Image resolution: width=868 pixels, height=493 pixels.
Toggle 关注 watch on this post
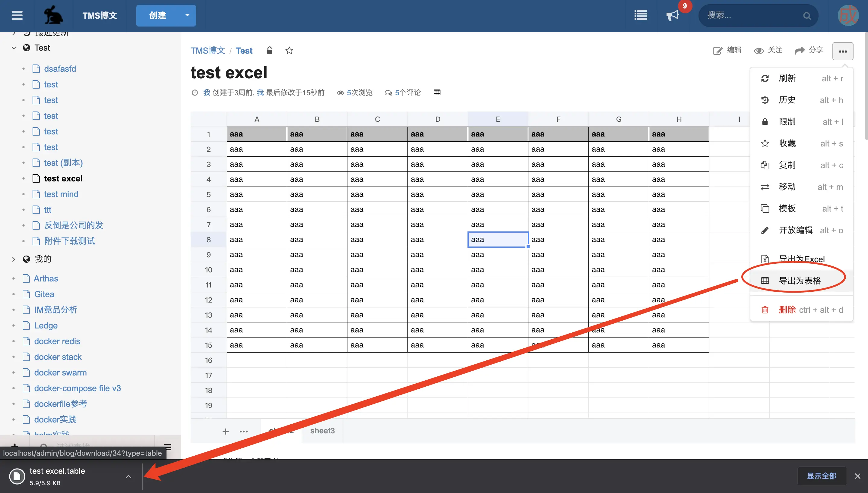pyautogui.click(x=768, y=50)
